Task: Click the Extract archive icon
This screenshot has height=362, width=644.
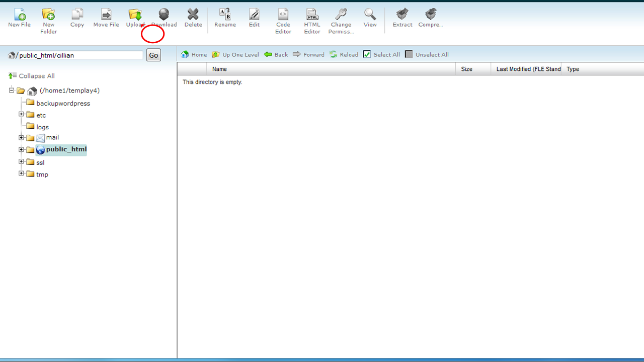Action: [x=402, y=14]
